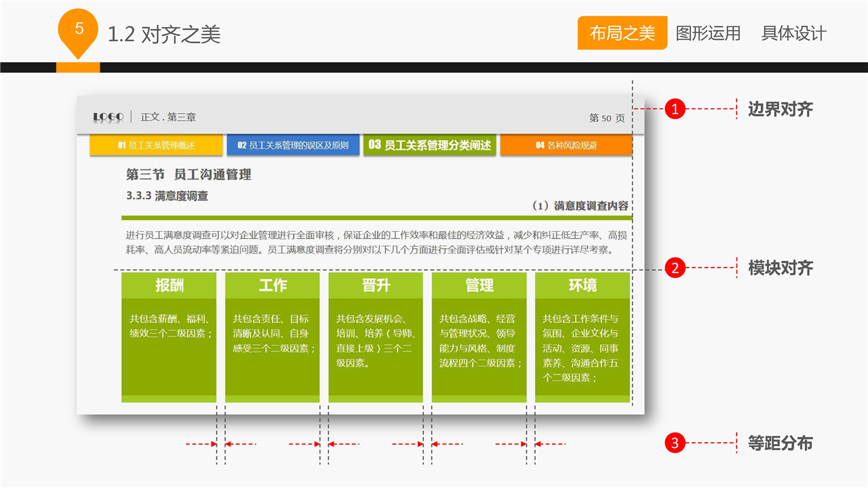Switch to the 图形运用 tab
868x488 pixels.
(x=708, y=33)
